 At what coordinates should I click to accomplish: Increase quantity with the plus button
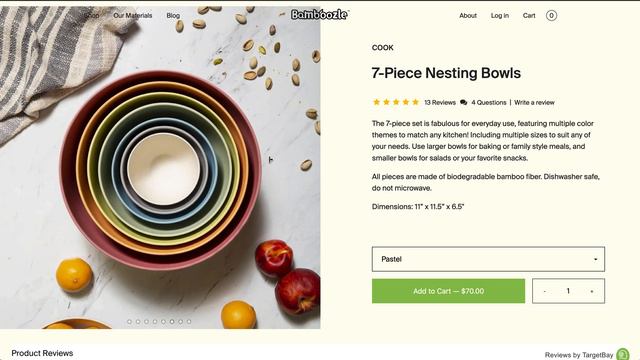(x=591, y=291)
